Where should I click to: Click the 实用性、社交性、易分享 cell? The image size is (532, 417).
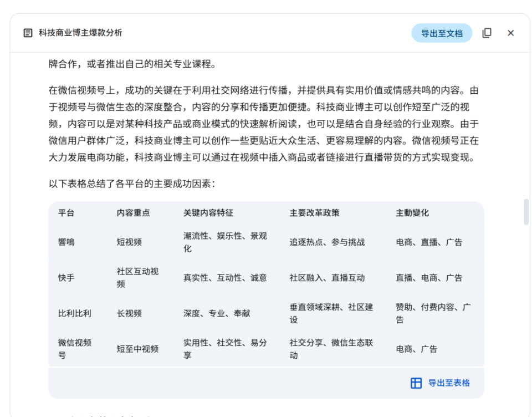pyautogui.click(x=226, y=349)
